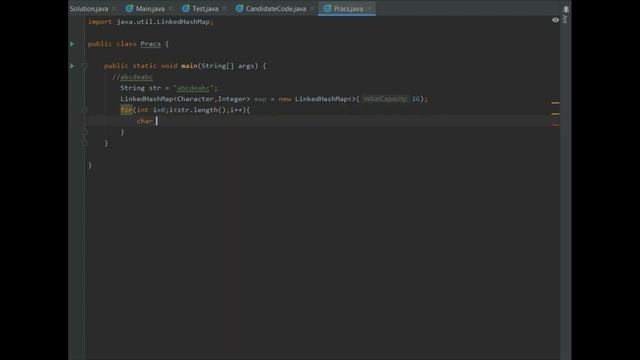Screen dimensions: 640x360
Task: Click the Main.java tab file icon
Action: click(129, 9)
